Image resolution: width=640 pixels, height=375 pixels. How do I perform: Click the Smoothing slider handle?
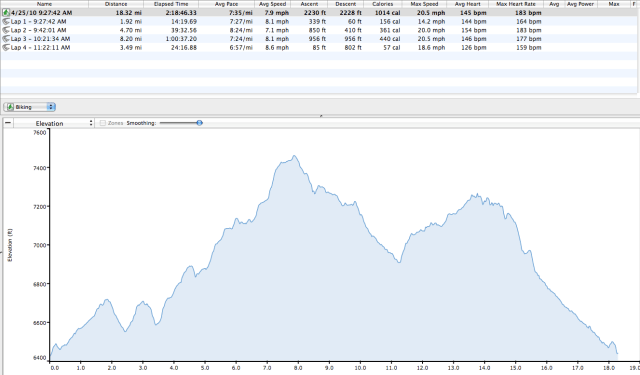point(199,123)
